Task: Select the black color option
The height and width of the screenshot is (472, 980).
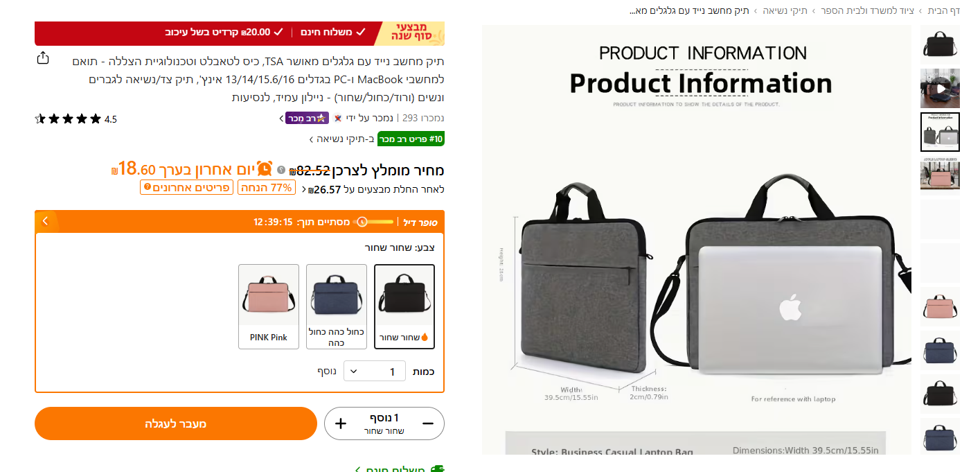Action: pos(404,306)
